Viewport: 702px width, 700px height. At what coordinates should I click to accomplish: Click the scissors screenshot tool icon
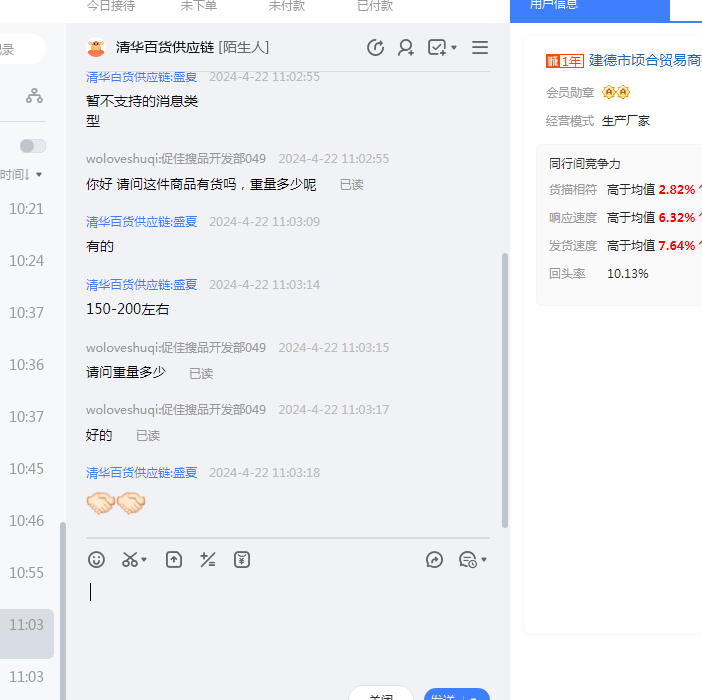point(130,560)
